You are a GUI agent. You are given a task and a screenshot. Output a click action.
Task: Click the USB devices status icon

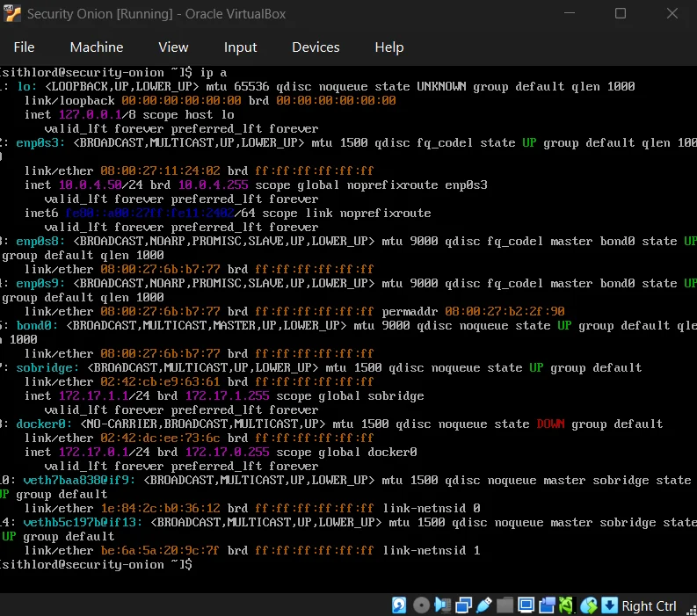point(484,605)
